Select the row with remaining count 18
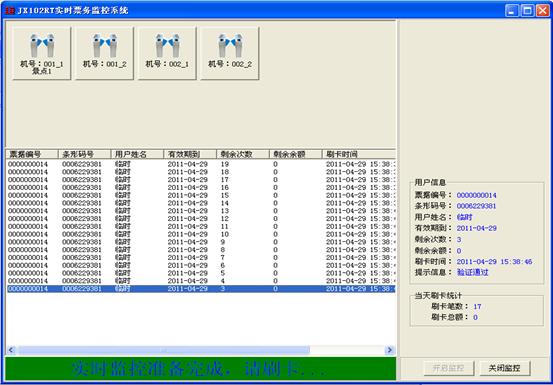Viewport: 553px width, 385px height. [x=201, y=172]
